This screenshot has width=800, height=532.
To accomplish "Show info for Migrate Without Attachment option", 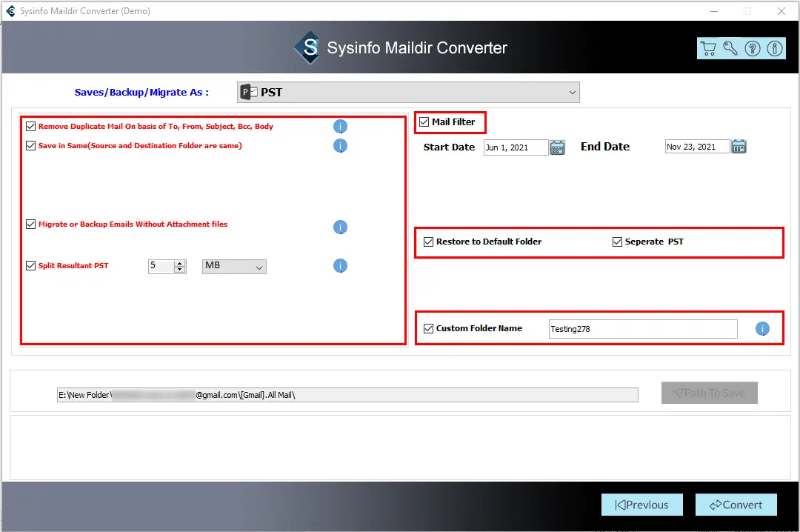I will (x=340, y=227).
